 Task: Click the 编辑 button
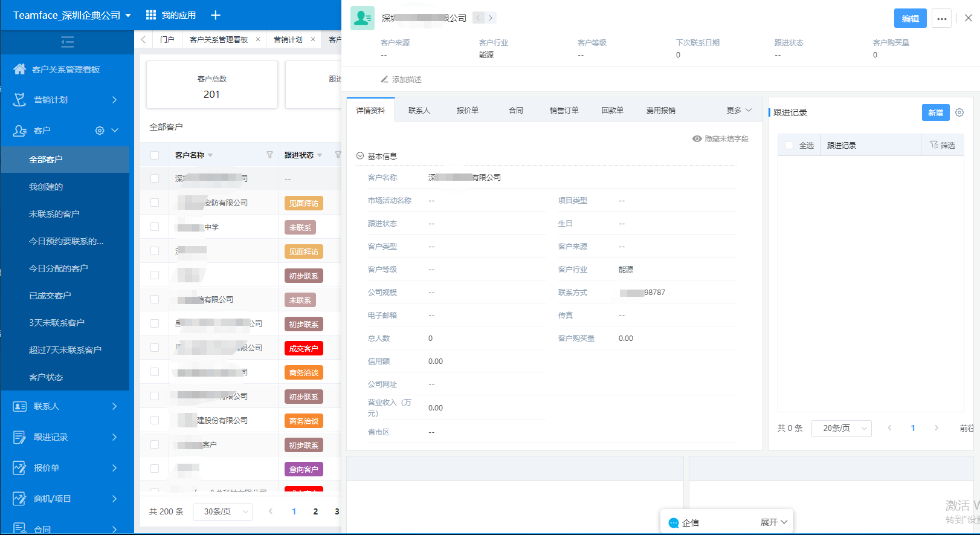click(911, 18)
